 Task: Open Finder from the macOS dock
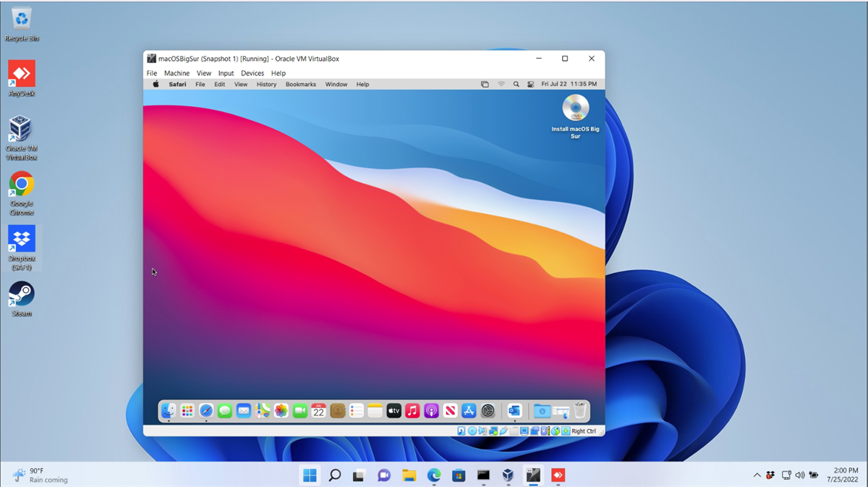tap(169, 411)
